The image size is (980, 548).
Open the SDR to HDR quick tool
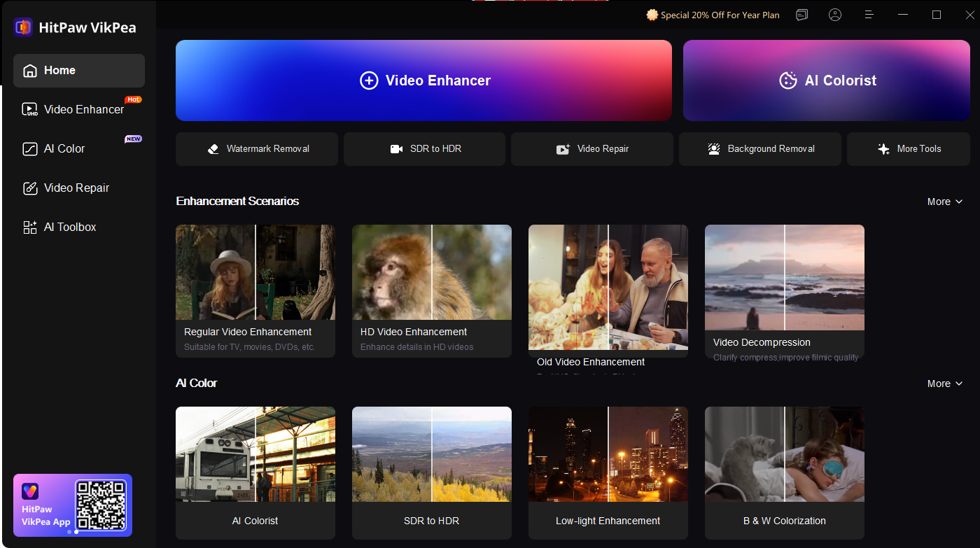click(424, 149)
